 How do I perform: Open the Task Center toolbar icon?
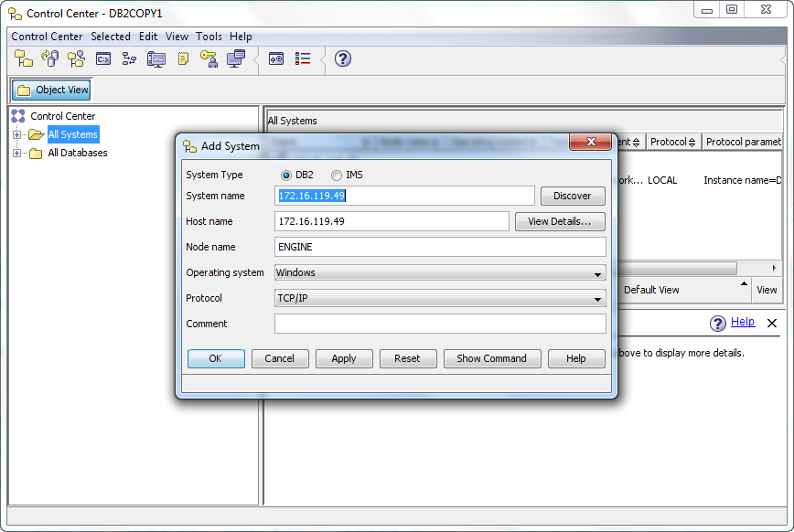(129, 59)
